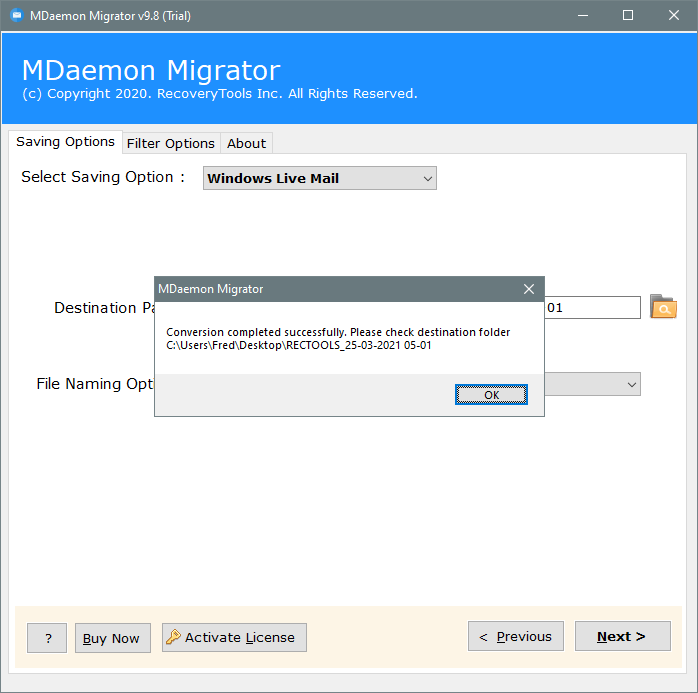The image size is (698, 693).
Task: Click the destination folder path text in dialog
Action: click(299, 345)
